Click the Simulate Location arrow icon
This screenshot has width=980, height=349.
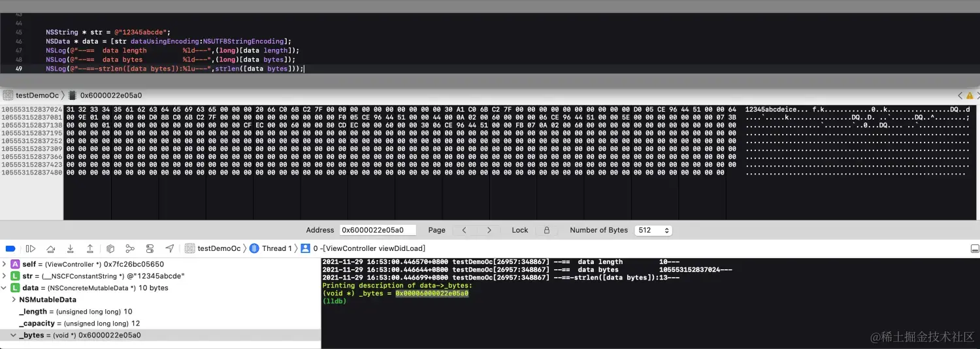click(x=170, y=248)
